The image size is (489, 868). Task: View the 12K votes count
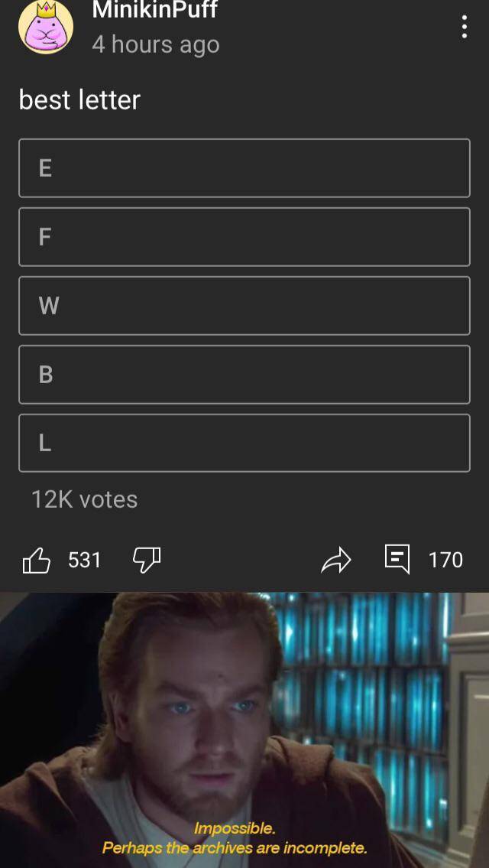[85, 499]
